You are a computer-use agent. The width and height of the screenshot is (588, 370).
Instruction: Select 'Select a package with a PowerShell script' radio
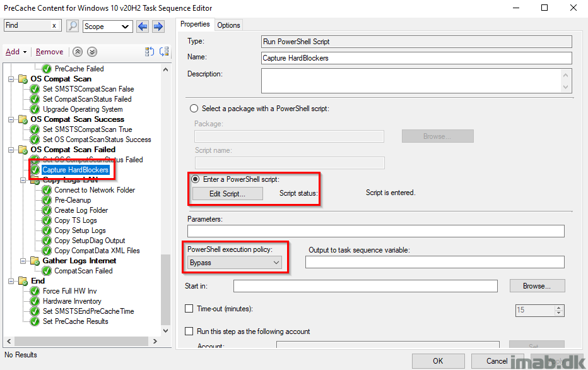click(x=194, y=109)
